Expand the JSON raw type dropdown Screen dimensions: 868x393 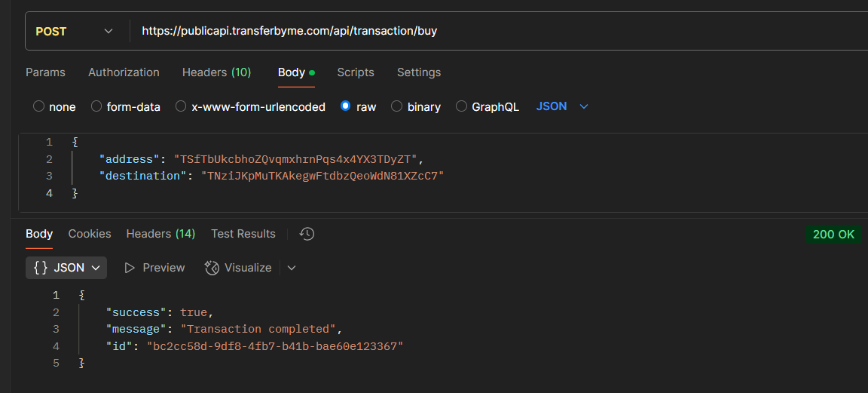583,106
